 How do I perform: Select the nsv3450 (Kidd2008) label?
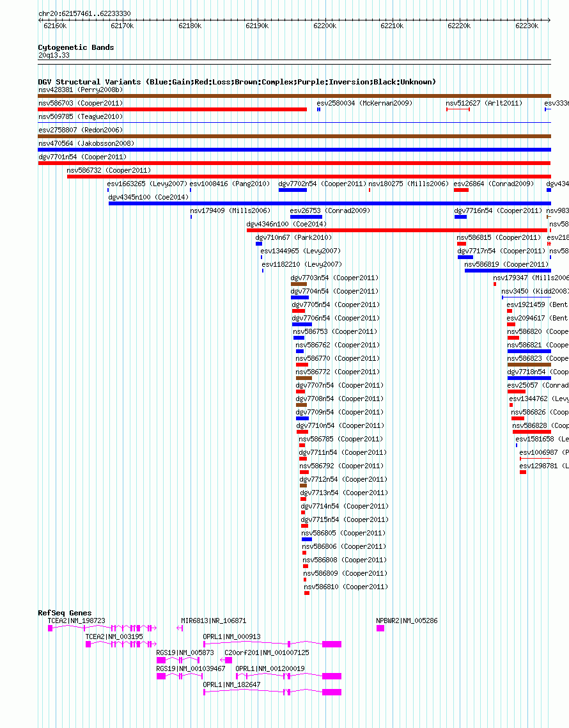pos(535,292)
